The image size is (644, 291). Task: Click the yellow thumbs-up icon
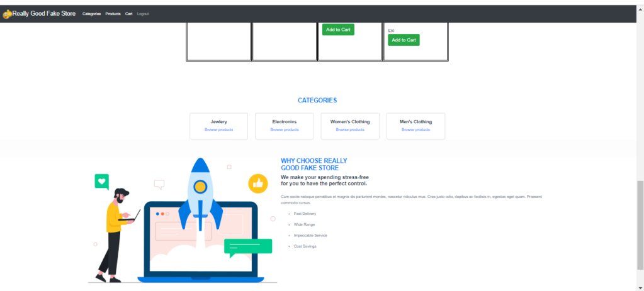(x=257, y=183)
